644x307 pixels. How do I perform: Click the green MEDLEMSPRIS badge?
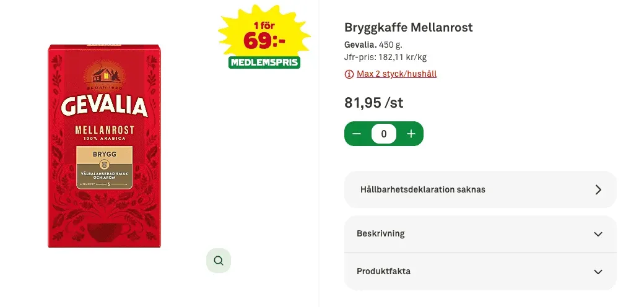pyautogui.click(x=264, y=63)
